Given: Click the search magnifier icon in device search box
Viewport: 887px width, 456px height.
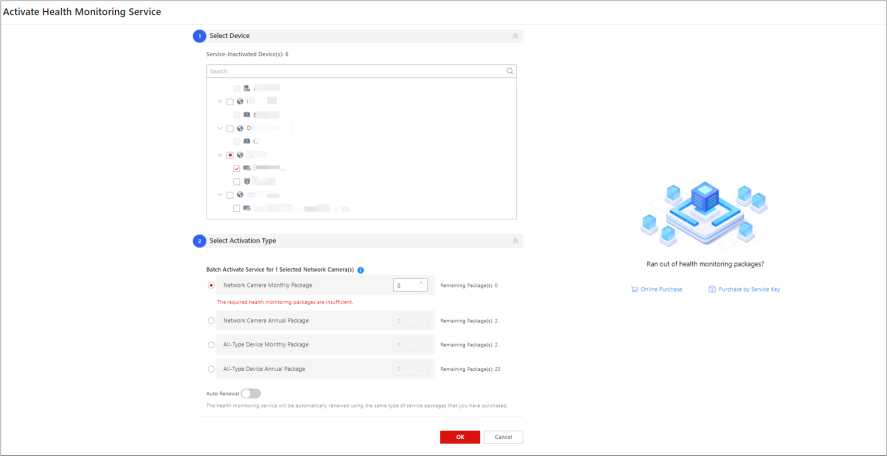Looking at the screenshot, I should [509, 71].
